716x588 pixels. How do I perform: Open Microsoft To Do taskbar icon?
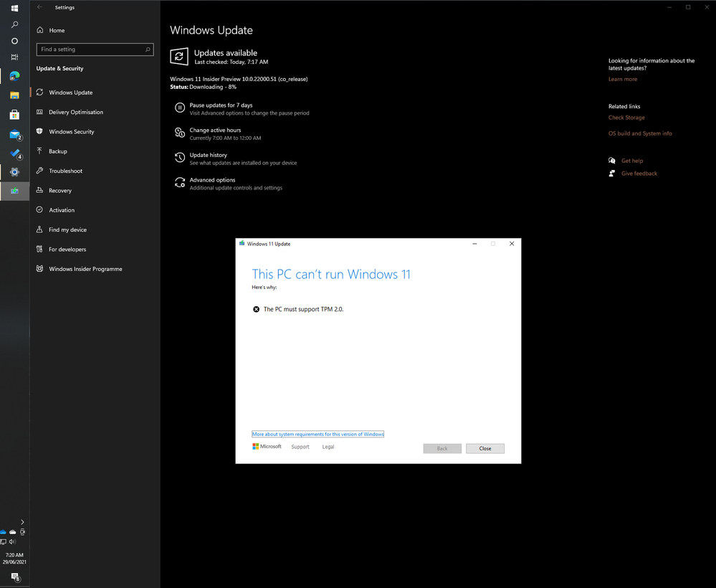pyautogui.click(x=14, y=154)
